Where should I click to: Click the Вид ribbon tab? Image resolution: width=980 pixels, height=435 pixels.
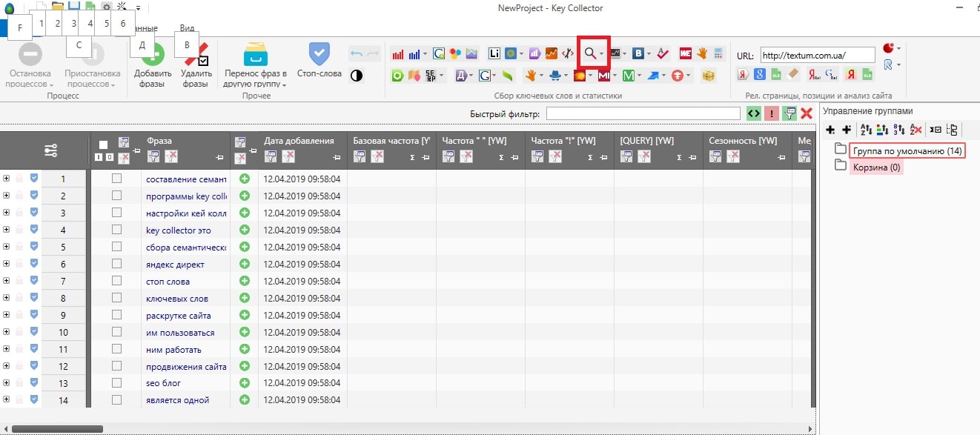pyautogui.click(x=187, y=28)
